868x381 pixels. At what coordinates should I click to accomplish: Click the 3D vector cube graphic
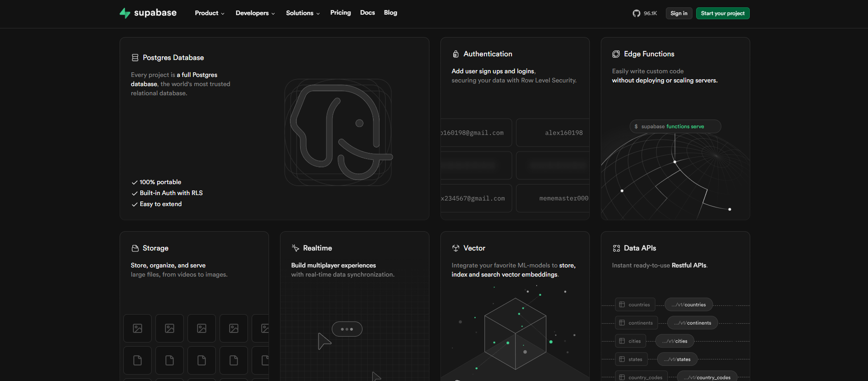click(515, 334)
